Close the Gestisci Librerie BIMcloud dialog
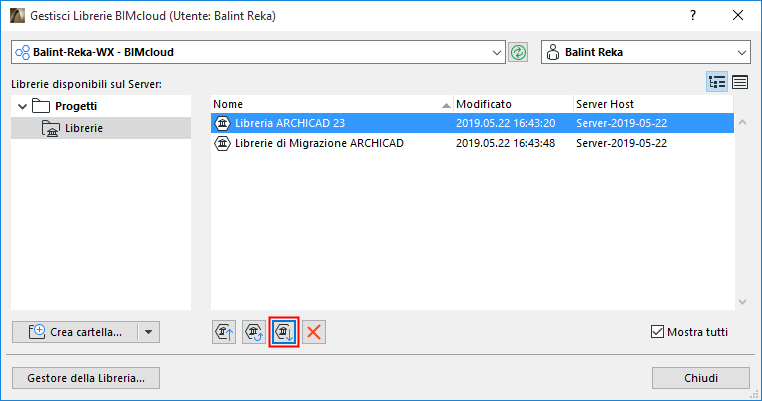The image size is (762, 401). coord(738,16)
